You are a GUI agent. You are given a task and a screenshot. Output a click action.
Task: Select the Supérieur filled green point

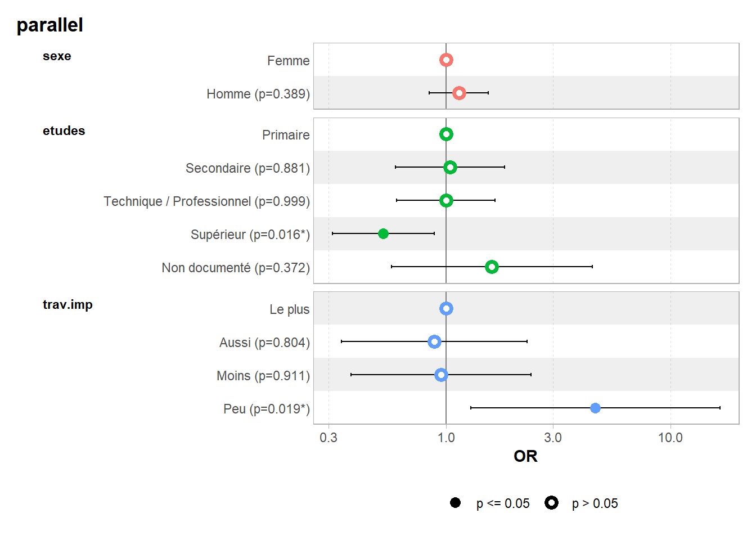pyautogui.click(x=383, y=233)
